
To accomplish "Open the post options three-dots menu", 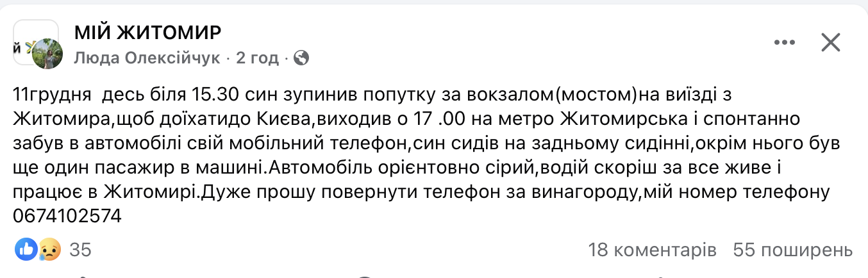I will 784,43.
